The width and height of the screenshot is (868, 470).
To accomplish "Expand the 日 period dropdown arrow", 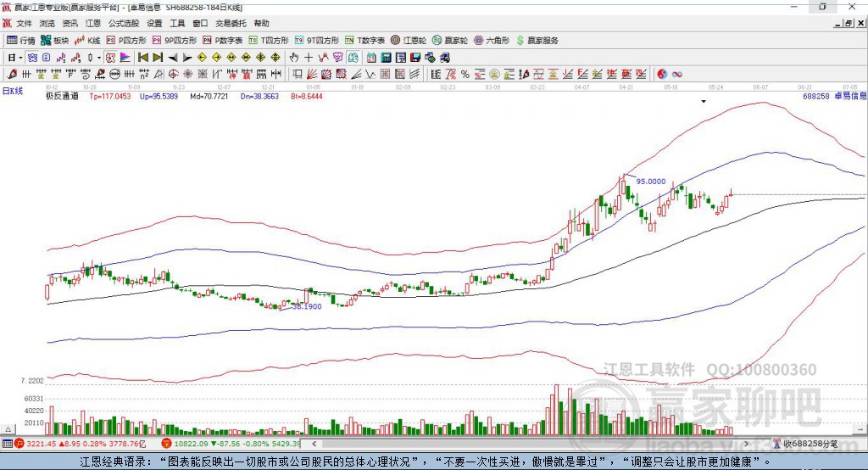I will point(20,58).
